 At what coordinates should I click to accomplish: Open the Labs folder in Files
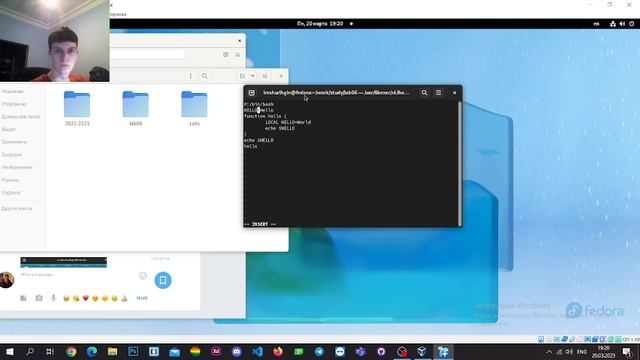194,108
